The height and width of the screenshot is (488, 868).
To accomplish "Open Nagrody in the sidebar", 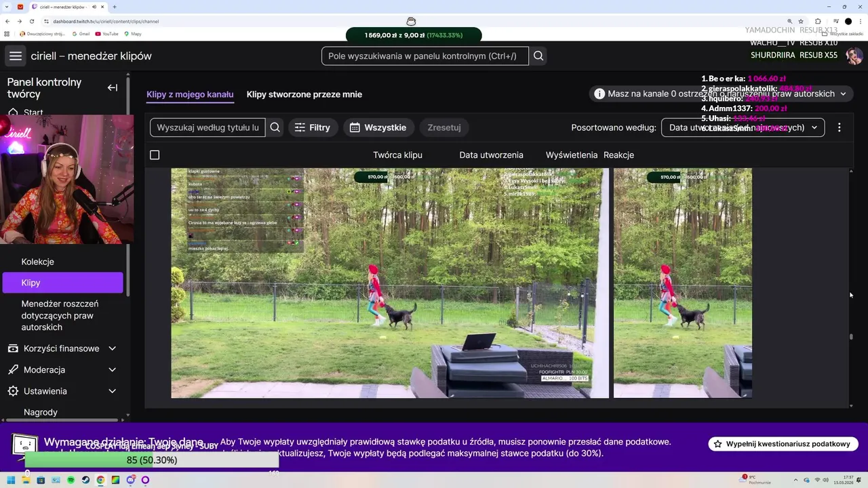I will (x=41, y=412).
